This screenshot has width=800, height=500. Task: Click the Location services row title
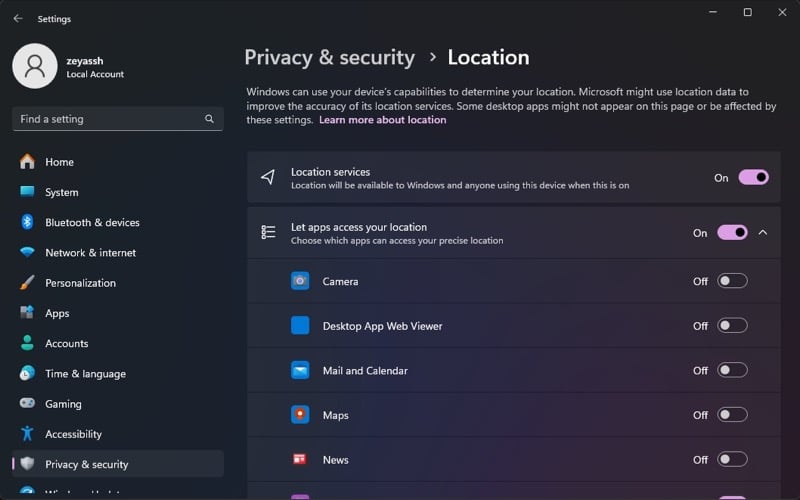(x=331, y=172)
